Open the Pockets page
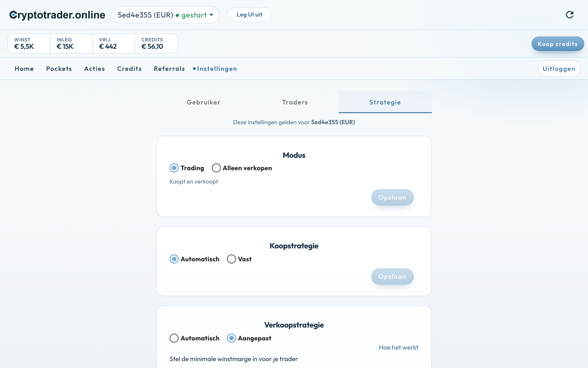 coord(59,69)
